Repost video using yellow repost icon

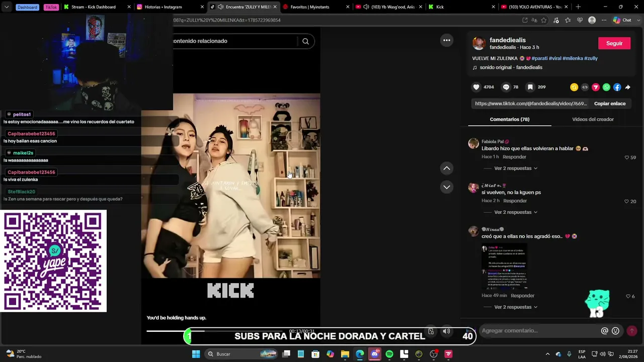pyautogui.click(x=574, y=87)
